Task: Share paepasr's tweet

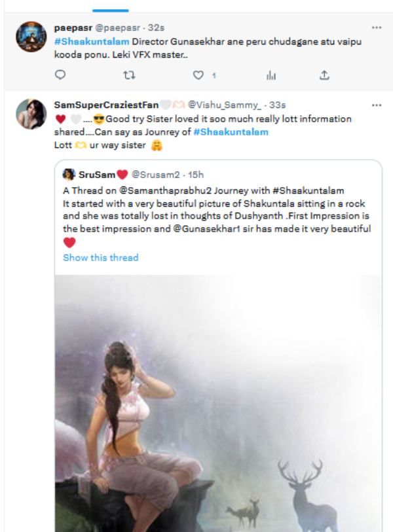Action: click(x=324, y=76)
